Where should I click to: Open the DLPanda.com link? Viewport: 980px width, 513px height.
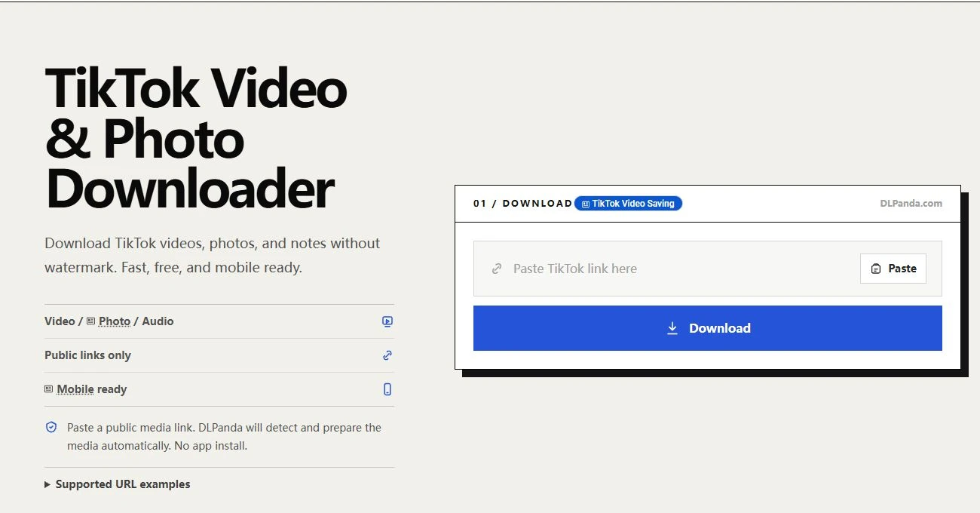(911, 204)
